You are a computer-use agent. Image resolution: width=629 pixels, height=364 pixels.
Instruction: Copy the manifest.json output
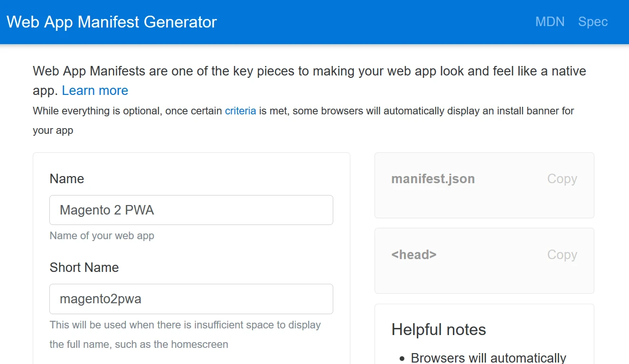[x=562, y=179]
